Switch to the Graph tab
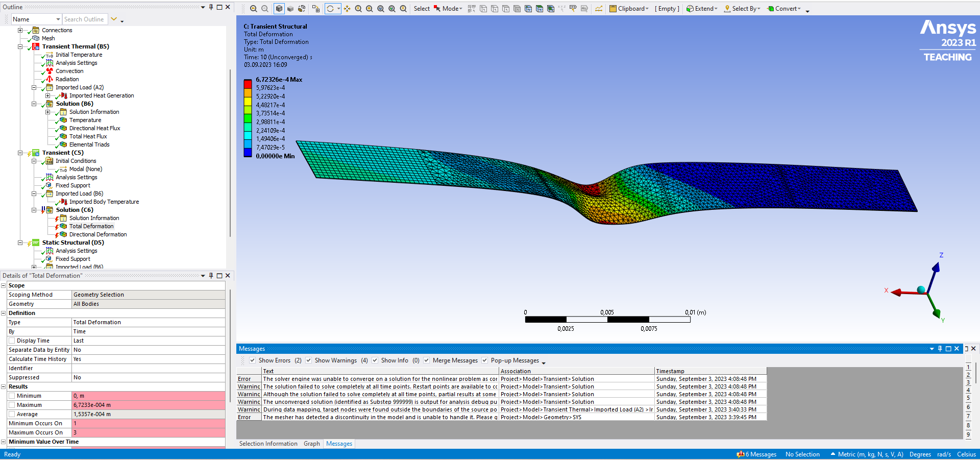The height and width of the screenshot is (460, 980). [311, 444]
